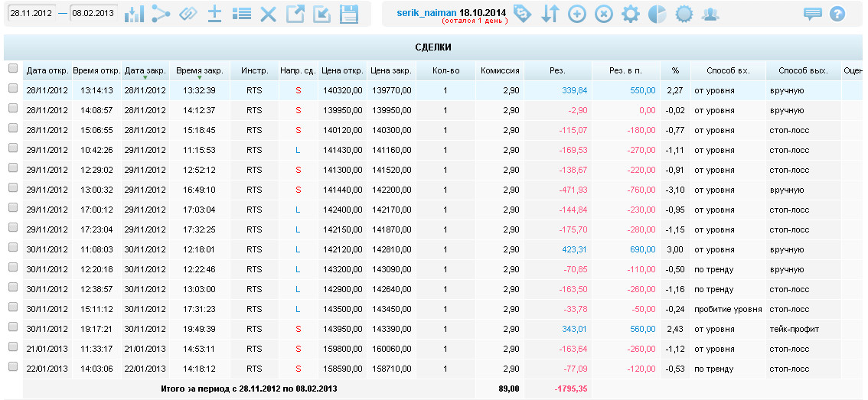
Task: Click the save floppy disk icon
Action: (x=349, y=14)
